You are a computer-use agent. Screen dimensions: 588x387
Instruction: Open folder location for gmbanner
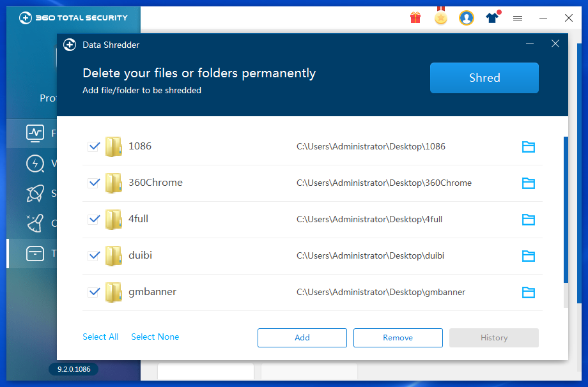529,292
